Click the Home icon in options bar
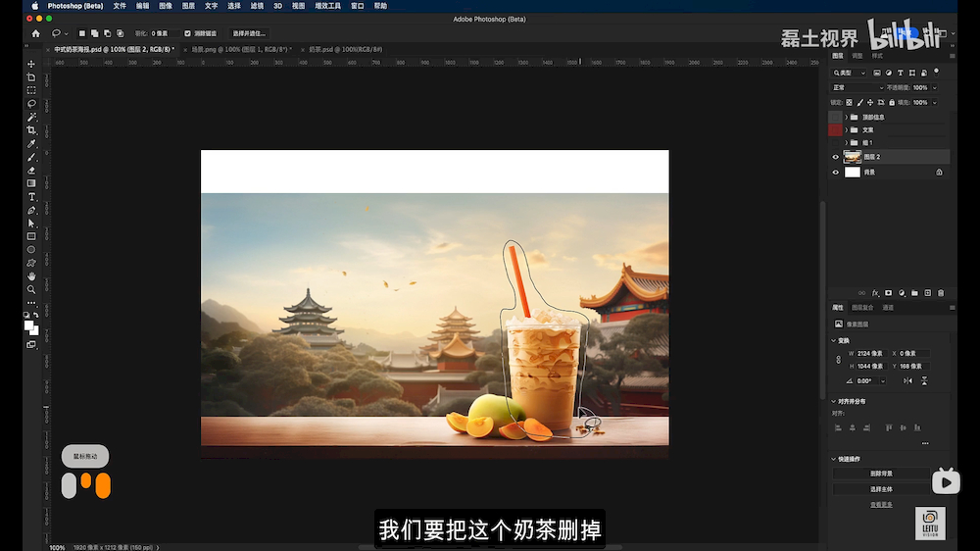The width and height of the screenshot is (980, 551). (x=35, y=33)
